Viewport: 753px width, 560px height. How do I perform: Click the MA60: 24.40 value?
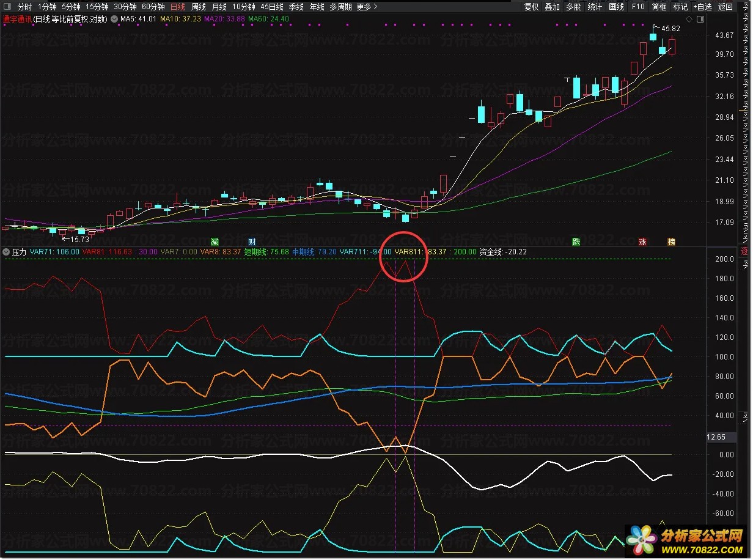(268, 19)
